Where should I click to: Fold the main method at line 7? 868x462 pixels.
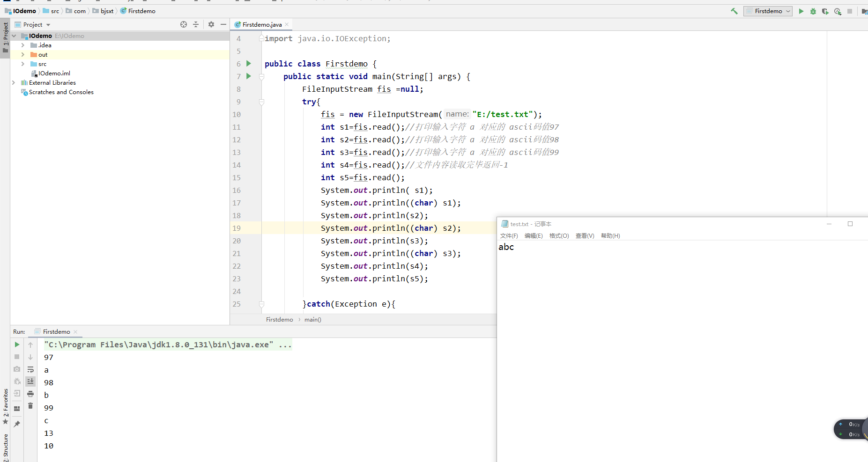click(262, 76)
